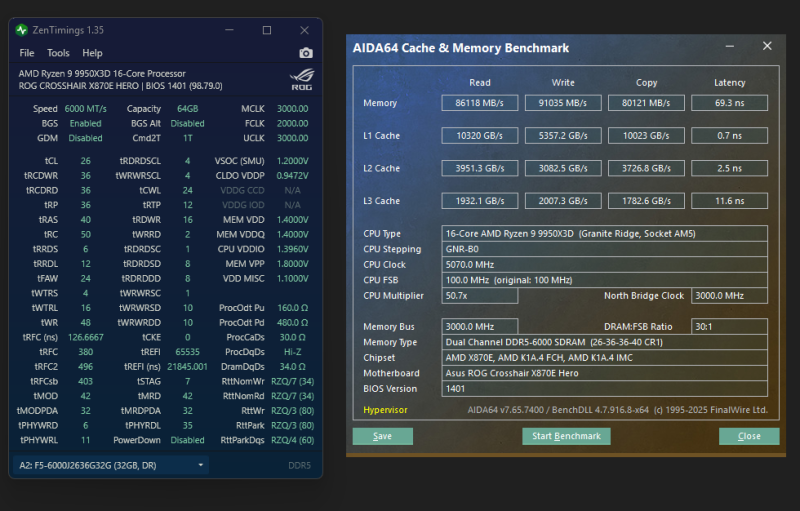The width and height of the screenshot is (800, 511).
Task: Minimize the AIDA64 benchmark window
Action: 730,46
